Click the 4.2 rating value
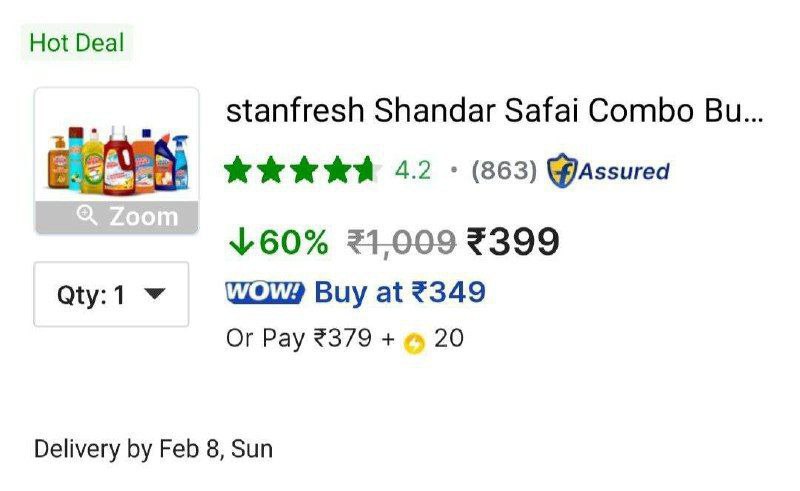The height and width of the screenshot is (491, 800). (413, 170)
